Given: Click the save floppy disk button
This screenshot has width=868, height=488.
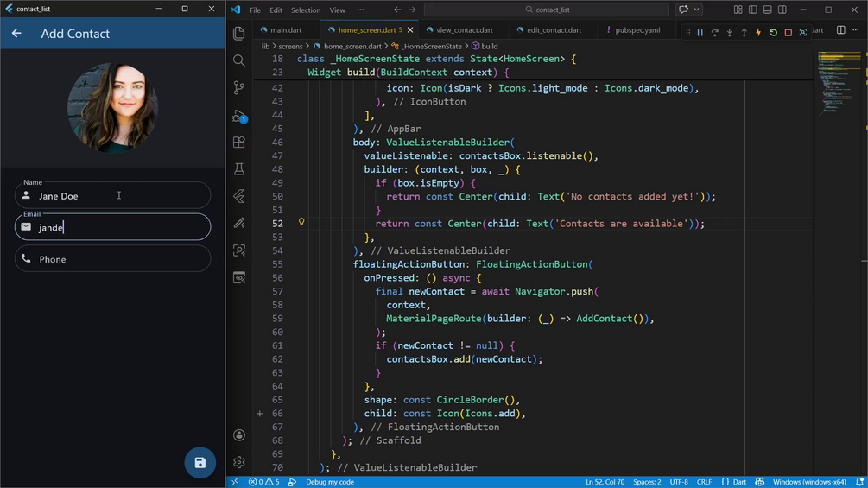Looking at the screenshot, I should 200,463.
